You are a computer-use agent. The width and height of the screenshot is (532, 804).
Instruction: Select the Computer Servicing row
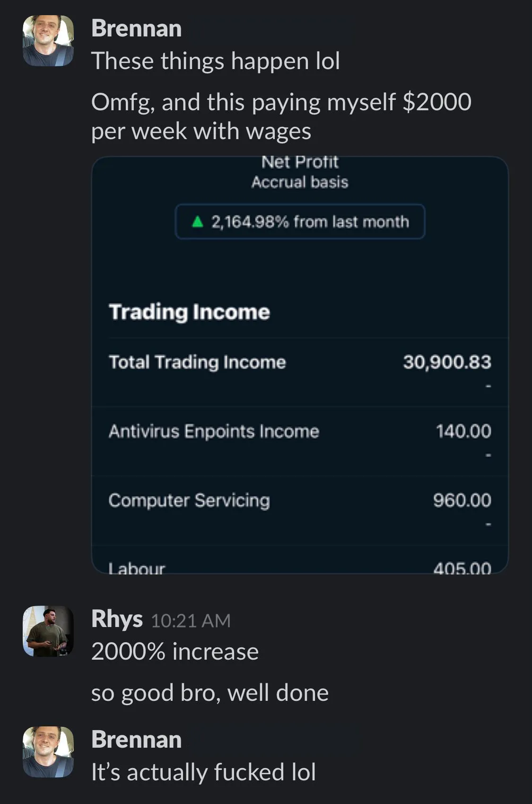click(x=300, y=510)
